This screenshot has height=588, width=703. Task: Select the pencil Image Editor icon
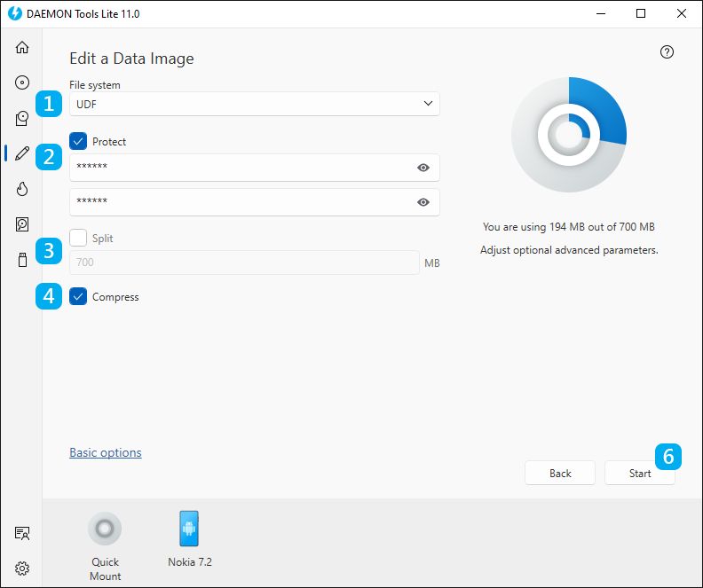point(22,153)
